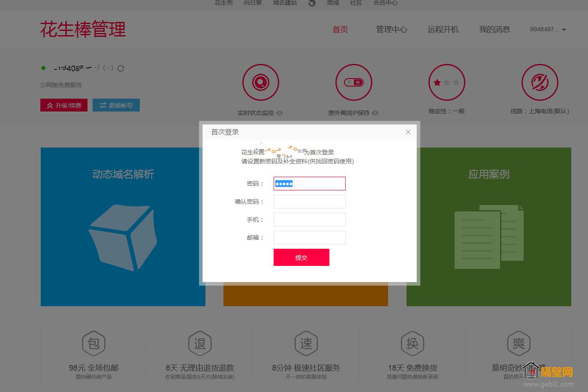588x392 pixels.
Task: Focus the 密码 password field
Action: [310, 184]
